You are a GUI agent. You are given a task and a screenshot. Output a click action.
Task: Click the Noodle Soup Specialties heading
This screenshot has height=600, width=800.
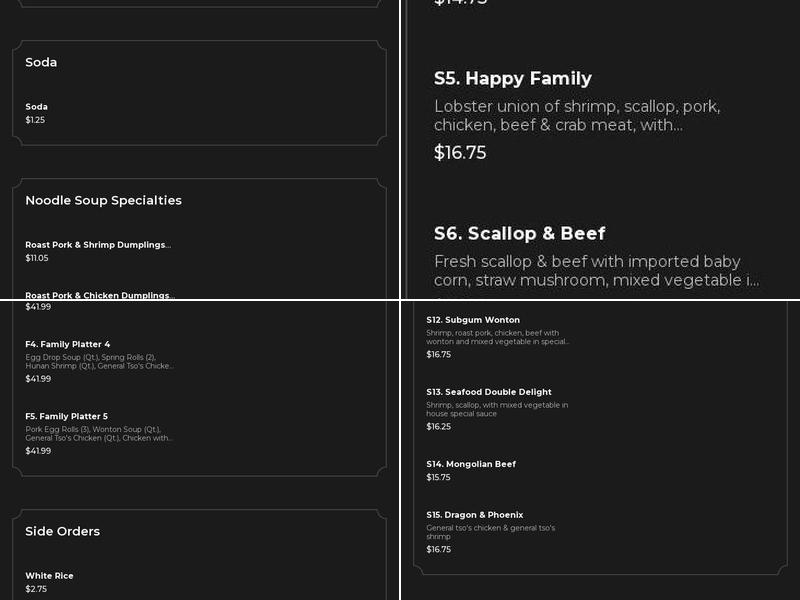(x=103, y=200)
